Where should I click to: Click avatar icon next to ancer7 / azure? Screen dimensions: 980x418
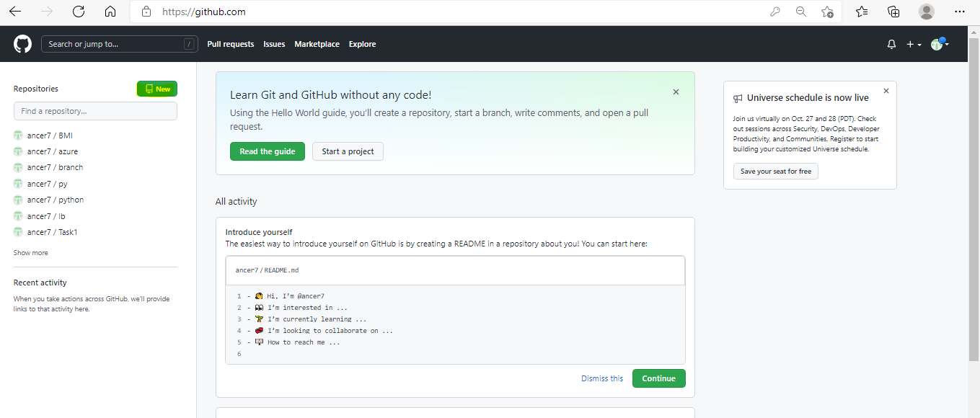(18, 151)
